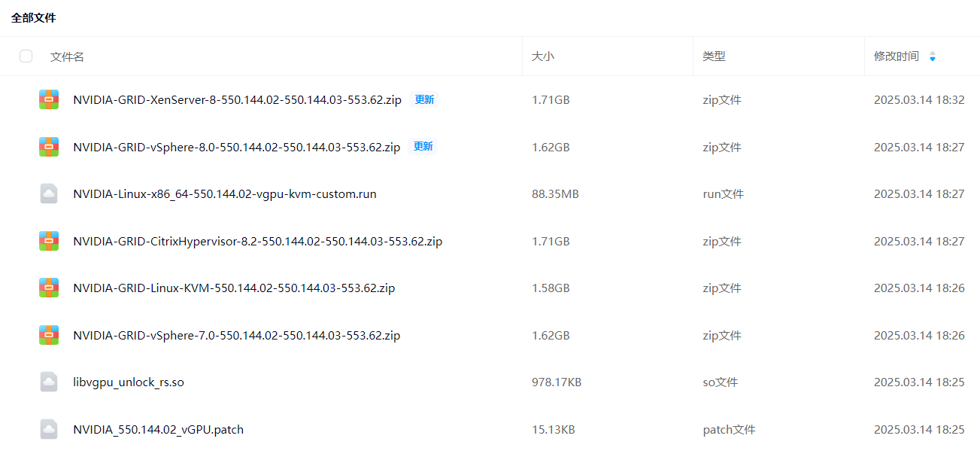Open NVIDIA-GRID-Linux-KVM zip file name
The height and width of the screenshot is (469, 980).
pyautogui.click(x=234, y=288)
